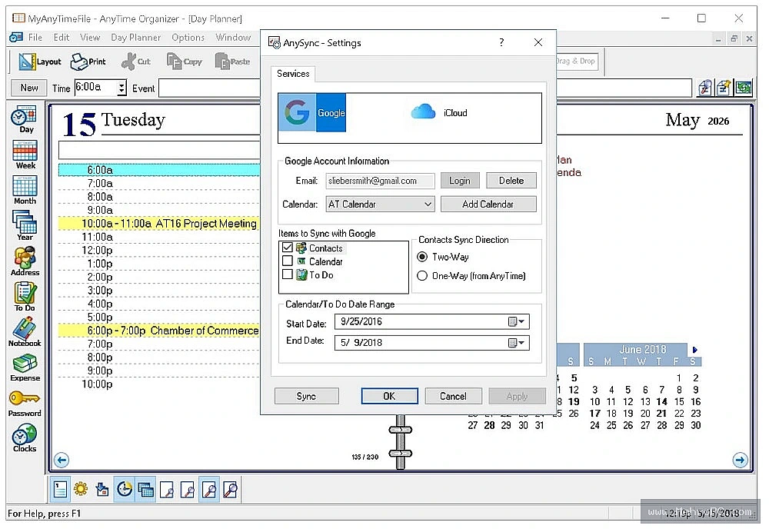
Task: Uncheck the Contacts sync checkbox
Action: (x=288, y=248)
